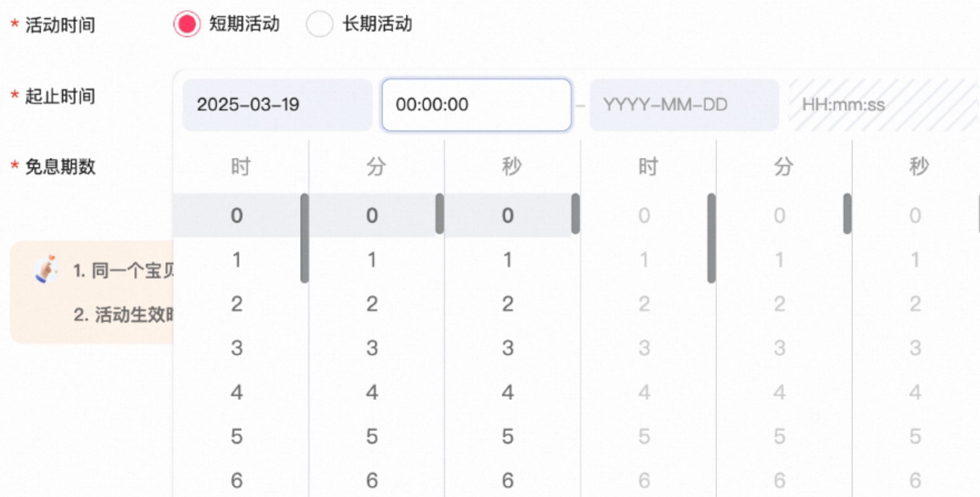This screenshot has width=980, height=497.
Task: Choose second 0 in start time 秒 column
Action: (508, 215)
